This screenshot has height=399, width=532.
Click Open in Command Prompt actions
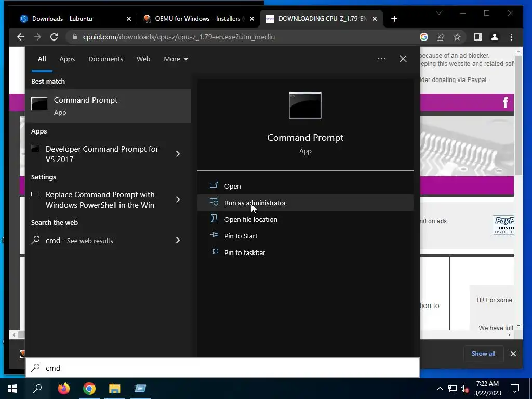click(305, 186)
